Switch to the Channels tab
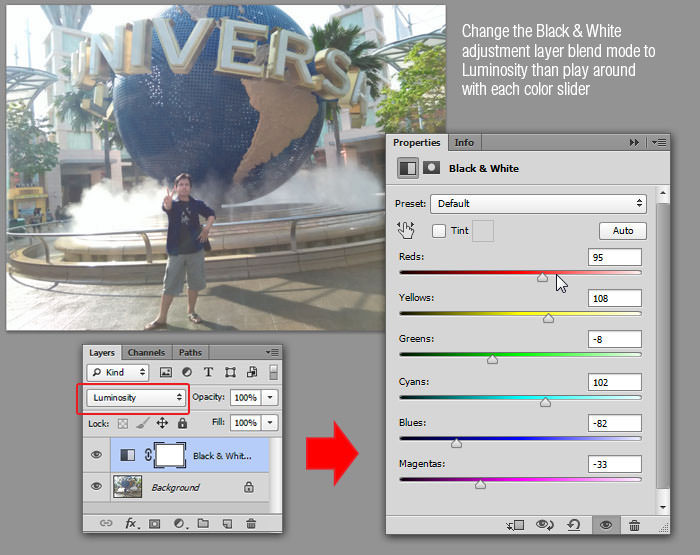The width and height of the screenshot is (700, 555). point(146,353)
